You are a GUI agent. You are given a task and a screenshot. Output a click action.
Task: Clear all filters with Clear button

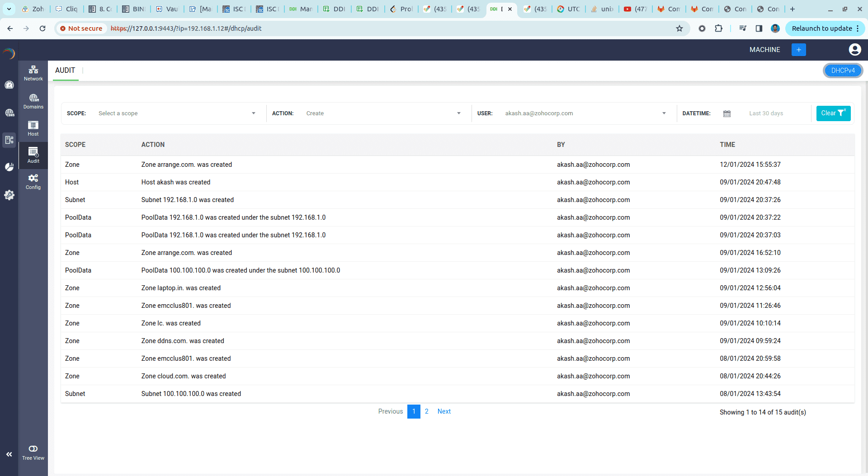click(833, 113)
